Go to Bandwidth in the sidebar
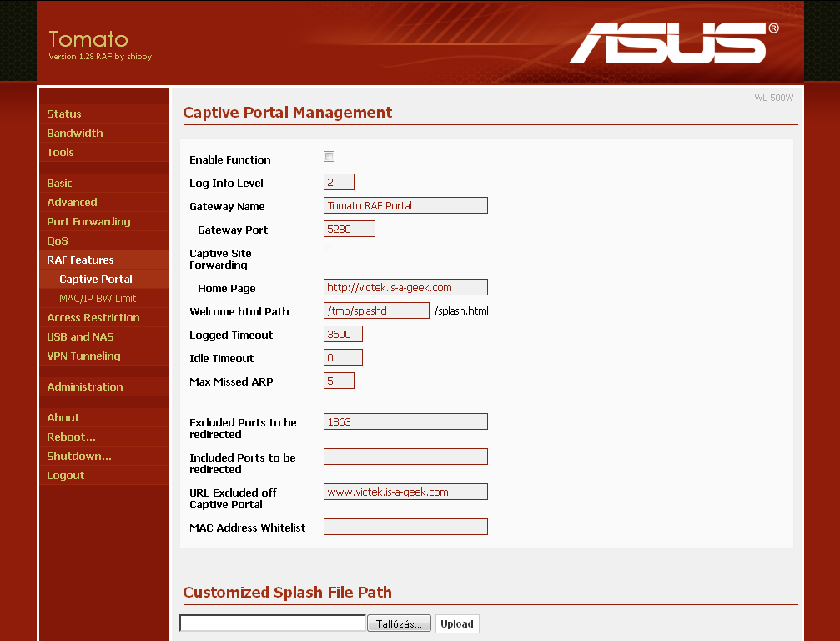 [x=75, y=134]
